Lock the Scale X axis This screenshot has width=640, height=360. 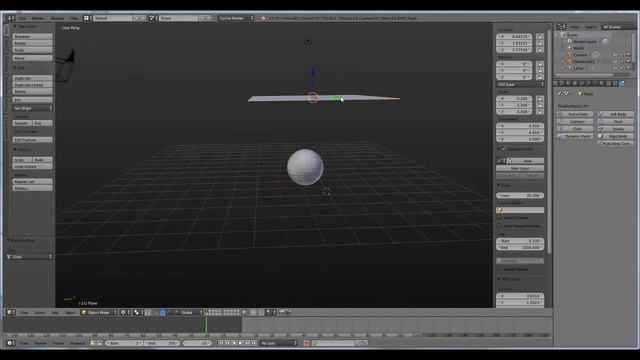point(540,99)
